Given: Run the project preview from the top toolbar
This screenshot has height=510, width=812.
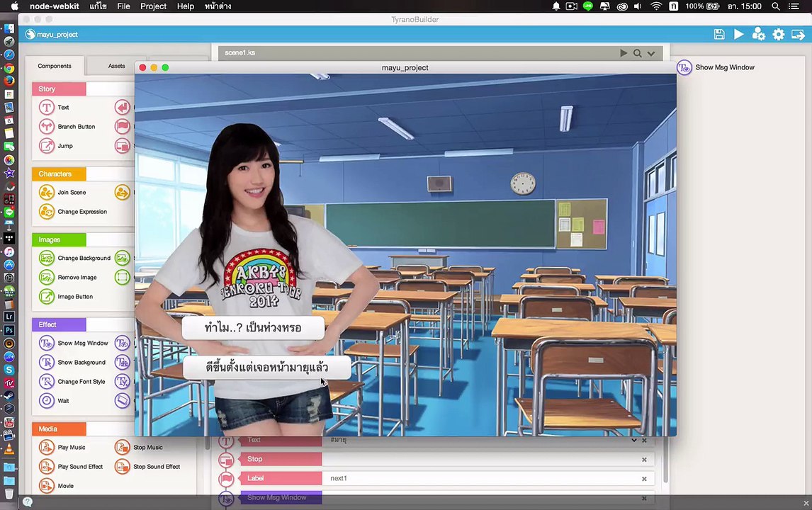Looking at the screenshot, I should pos(738,34).
